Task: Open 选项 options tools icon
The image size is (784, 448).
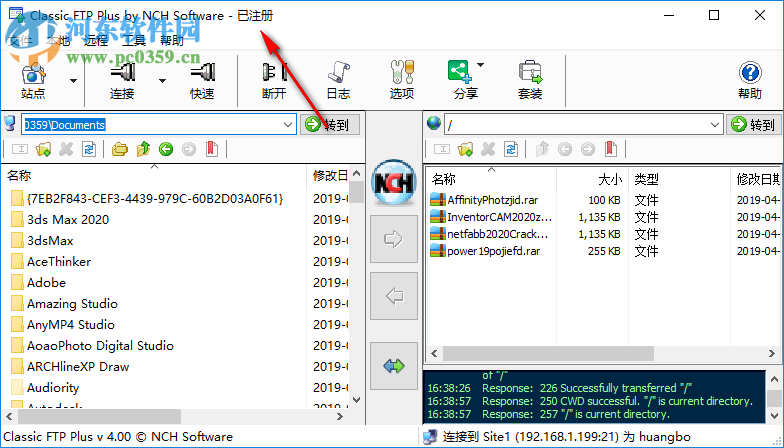Action: pos(402,80)
